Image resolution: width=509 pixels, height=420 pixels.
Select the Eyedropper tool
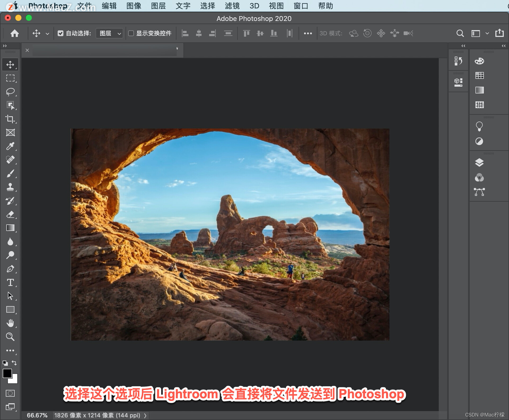coord(10,146)
